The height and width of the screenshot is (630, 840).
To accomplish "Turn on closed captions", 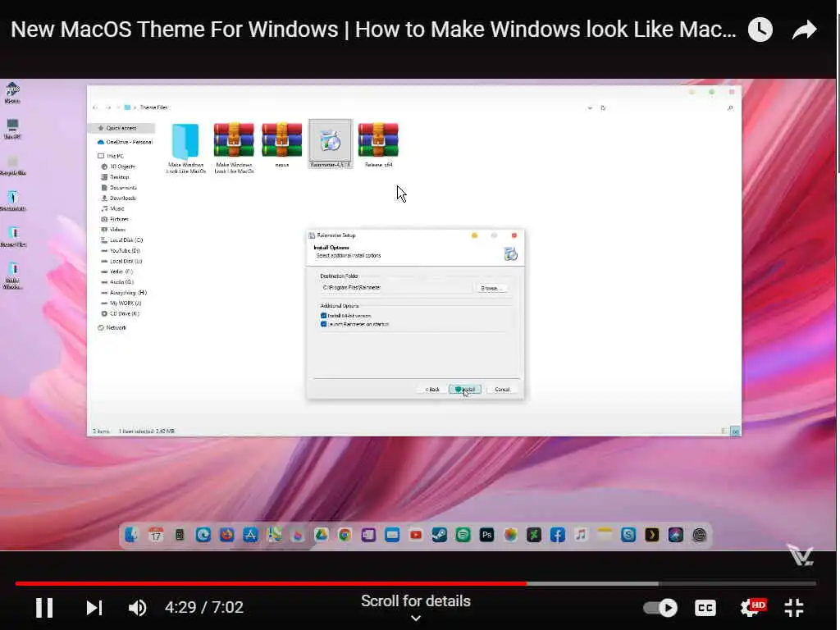I will tap(705, 608).
